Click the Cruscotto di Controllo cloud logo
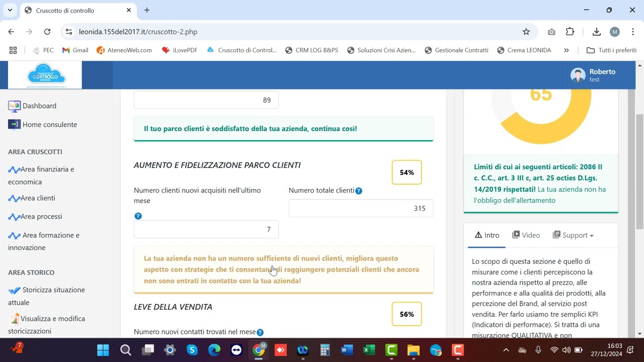 (x=45, y=75)
